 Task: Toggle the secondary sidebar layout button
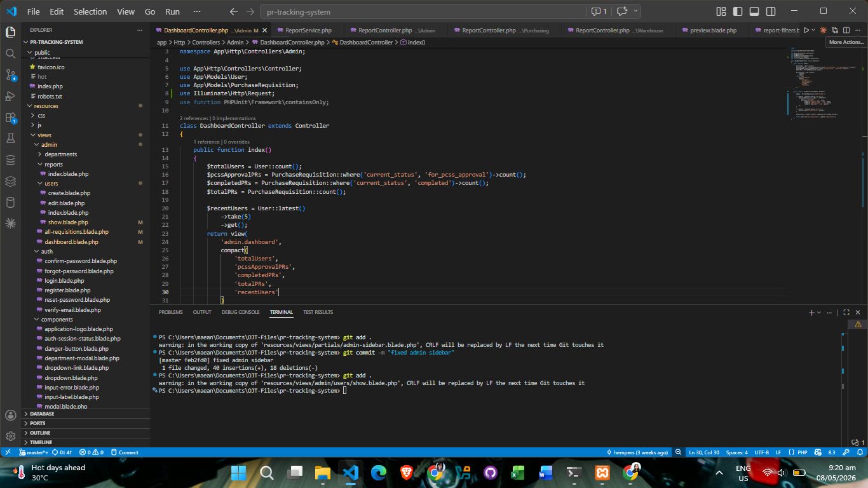pos(770,11)
